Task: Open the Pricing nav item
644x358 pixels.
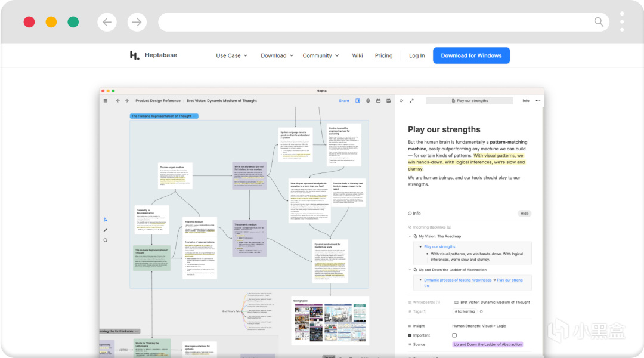Action: [383, 55]
